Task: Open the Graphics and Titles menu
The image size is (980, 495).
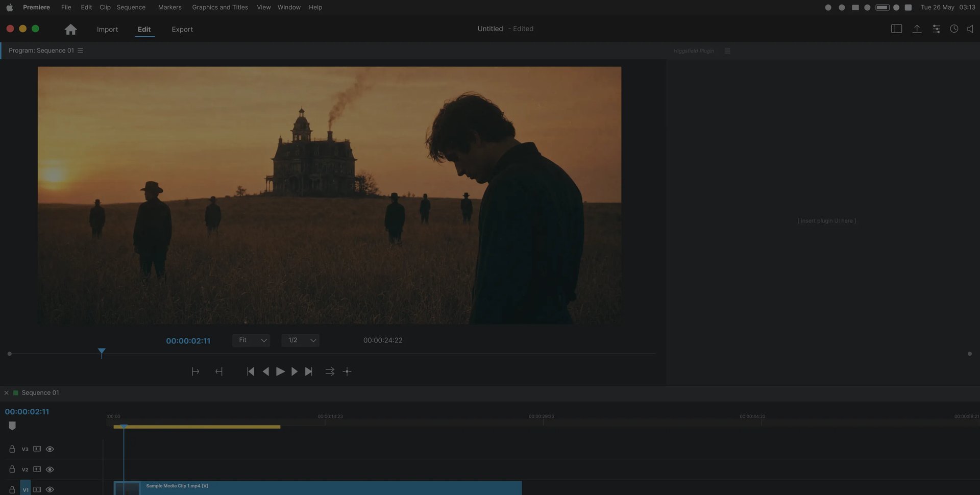Action: (220, 7)
